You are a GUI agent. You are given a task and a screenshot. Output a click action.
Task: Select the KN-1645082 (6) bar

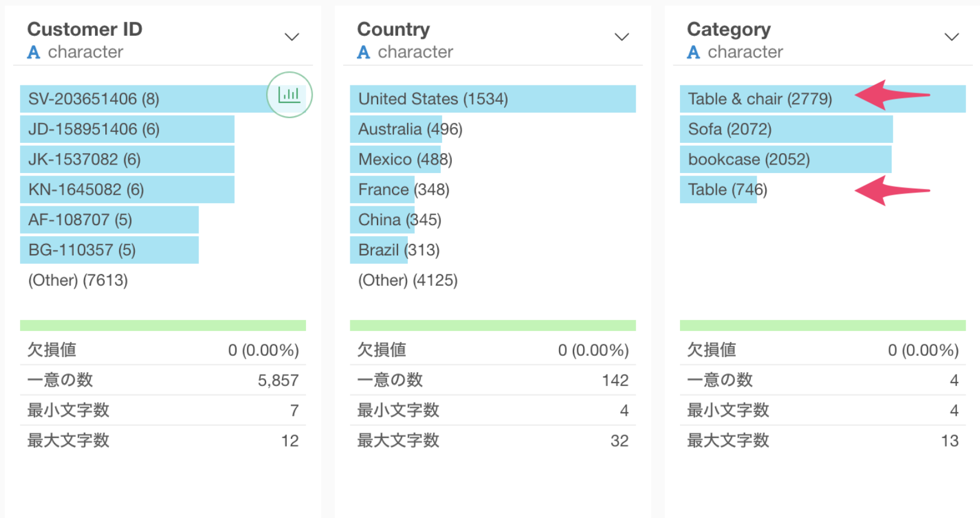click(127, 189)
